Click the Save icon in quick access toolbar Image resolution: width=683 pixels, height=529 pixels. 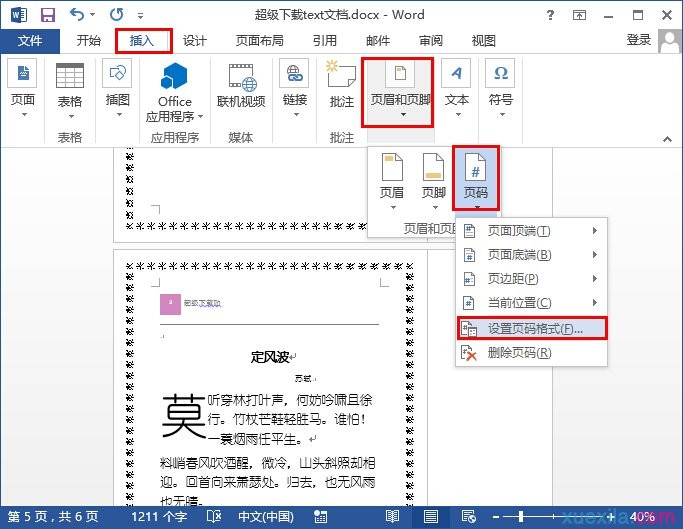pyautogui.click(x=47, y=15)
